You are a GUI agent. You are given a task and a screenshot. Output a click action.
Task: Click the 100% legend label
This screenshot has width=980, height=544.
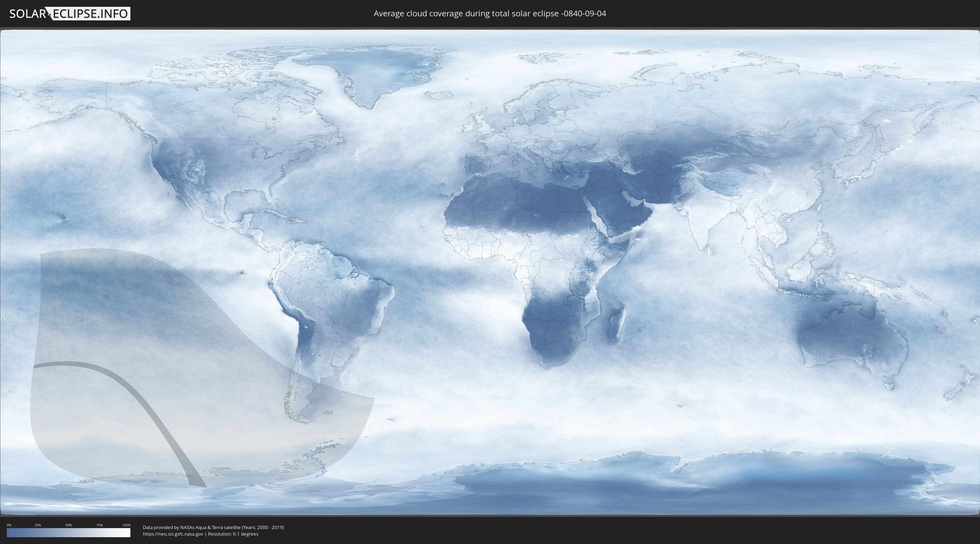[x=126, y=525]
